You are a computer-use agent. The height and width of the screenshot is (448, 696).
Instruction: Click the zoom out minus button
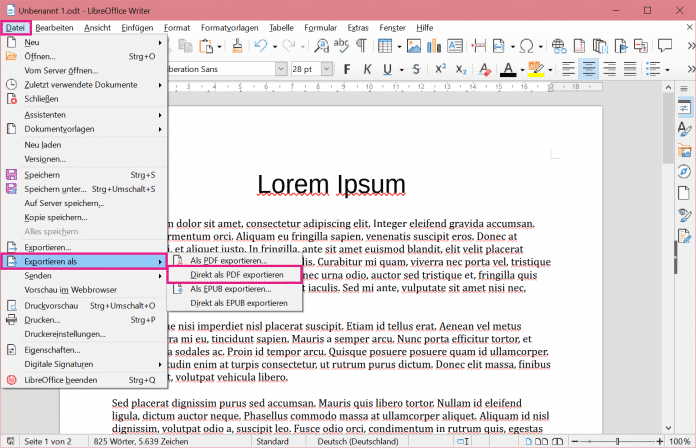tap(575, 441)
